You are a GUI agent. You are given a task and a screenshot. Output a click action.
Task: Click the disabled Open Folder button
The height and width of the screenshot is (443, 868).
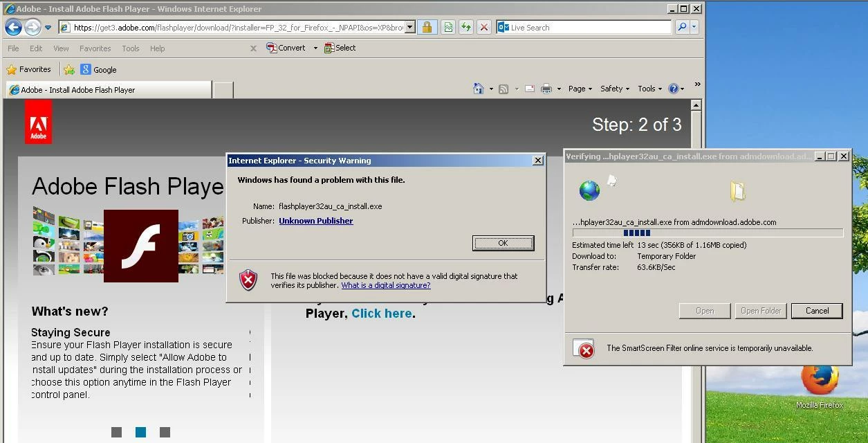[x=761, y=311]
